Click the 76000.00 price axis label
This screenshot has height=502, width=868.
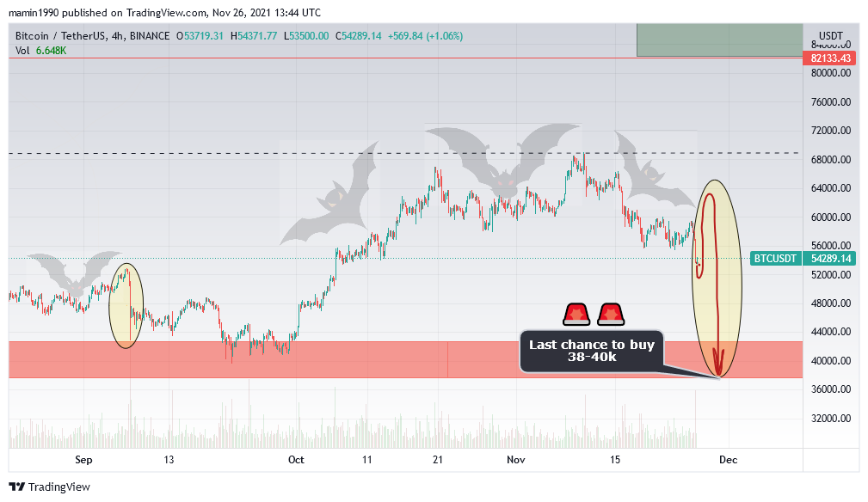coord(831,101)
